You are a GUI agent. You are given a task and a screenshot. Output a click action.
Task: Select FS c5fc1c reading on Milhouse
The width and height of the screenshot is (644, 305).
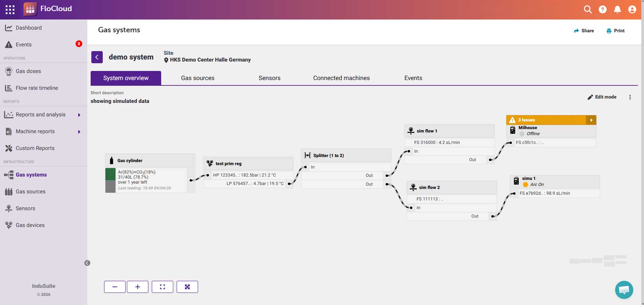tap(551, 142)
